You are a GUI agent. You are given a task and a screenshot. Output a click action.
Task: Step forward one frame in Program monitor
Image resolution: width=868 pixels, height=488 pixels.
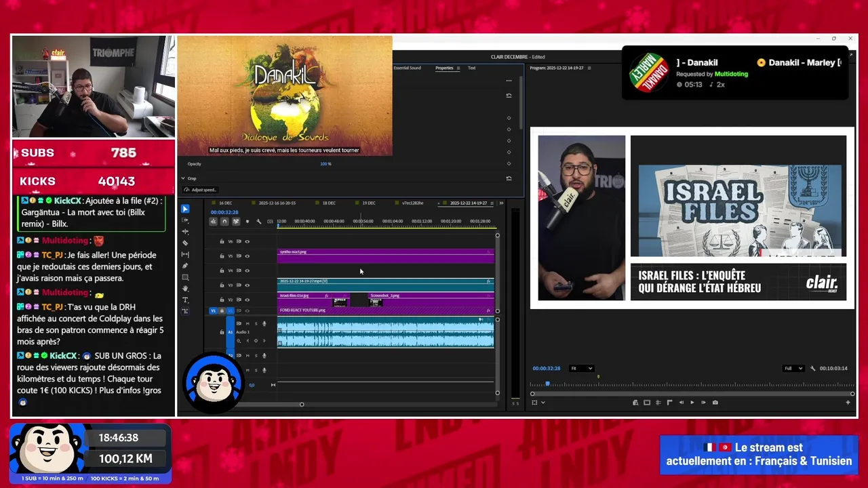(703, 402)
